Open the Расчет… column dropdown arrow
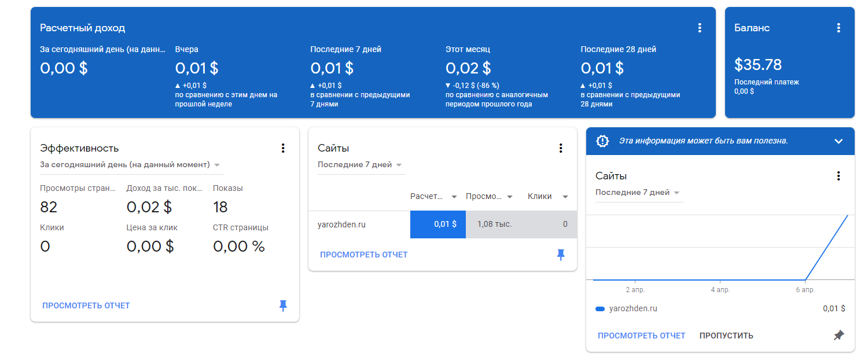The height and width of the screenshot is (361, 868). [454, 197]
